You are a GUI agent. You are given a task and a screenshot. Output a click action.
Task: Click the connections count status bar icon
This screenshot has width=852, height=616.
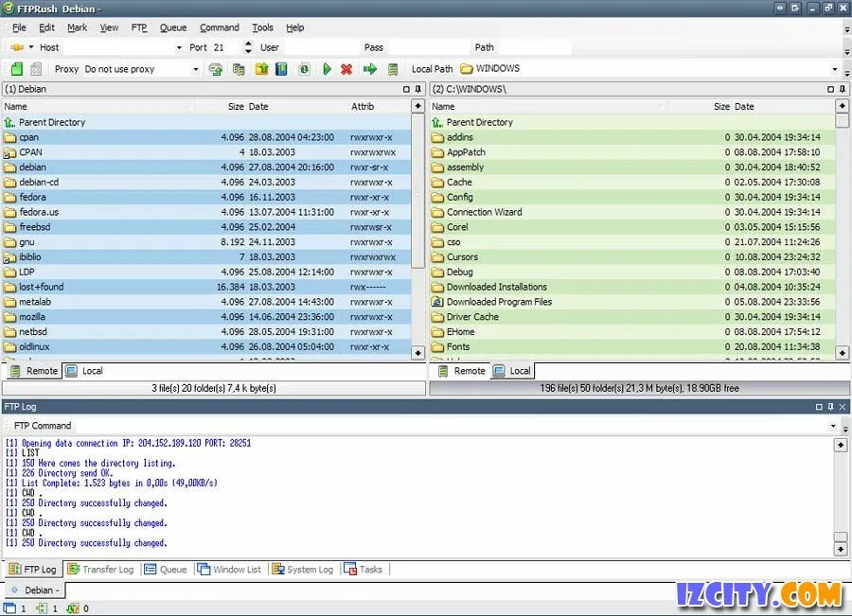point(42,608)
